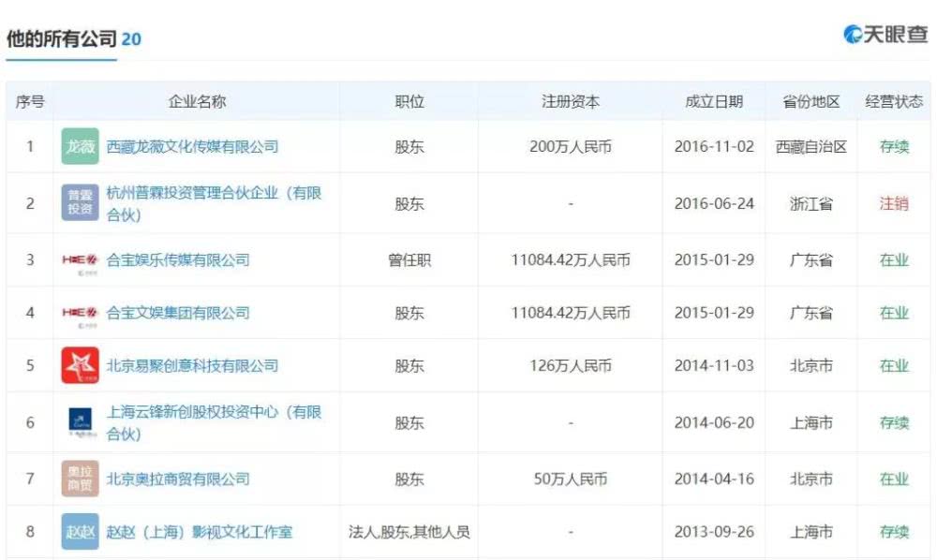Click the date 2014-06-20
937x560 pixels.
click(714, 422)
